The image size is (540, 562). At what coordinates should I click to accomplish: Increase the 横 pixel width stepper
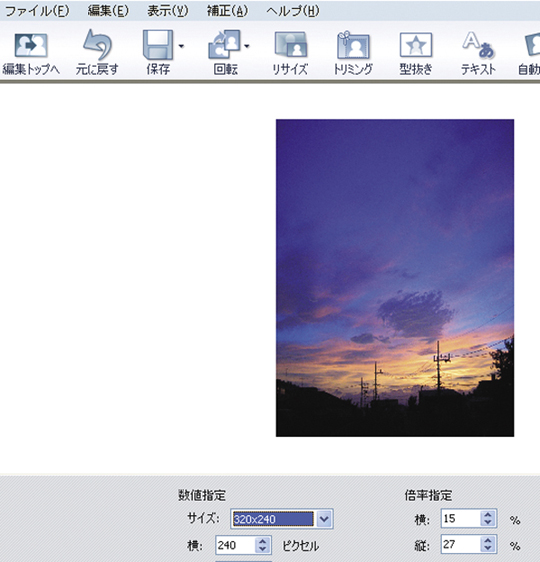(x=263, y=541)
